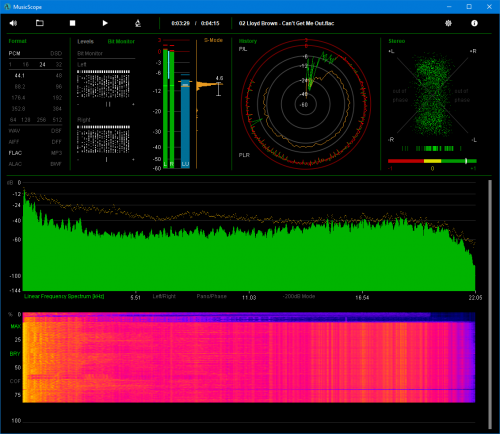Viewport: 500px width, 434px height.
Task: Click the microscope analysis icon
Action: pyautogui.click(x=138, y=23)
